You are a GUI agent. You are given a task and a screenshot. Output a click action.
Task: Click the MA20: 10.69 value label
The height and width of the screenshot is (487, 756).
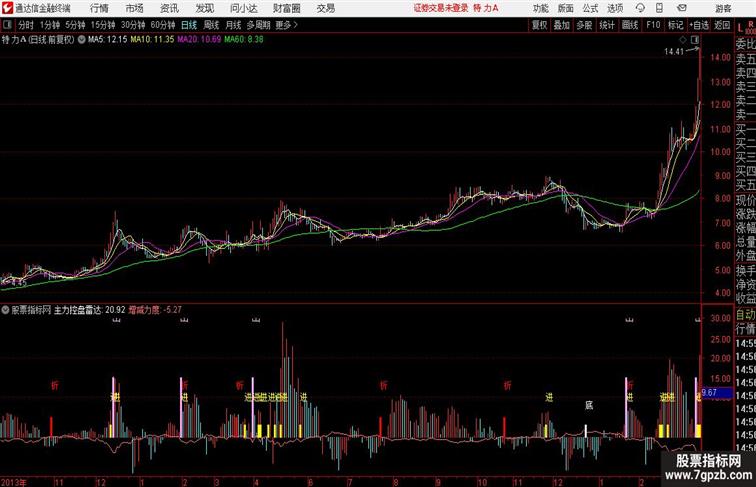point(199,40)
